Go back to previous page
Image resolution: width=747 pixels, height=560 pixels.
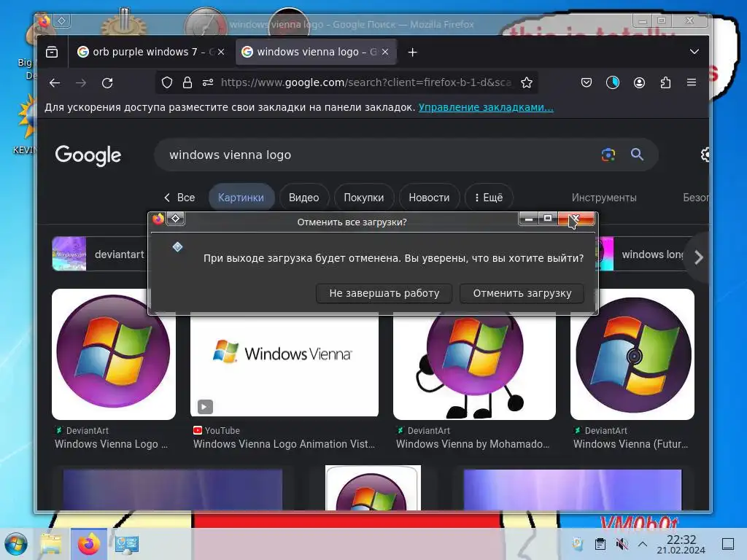[x=54, y=83]
